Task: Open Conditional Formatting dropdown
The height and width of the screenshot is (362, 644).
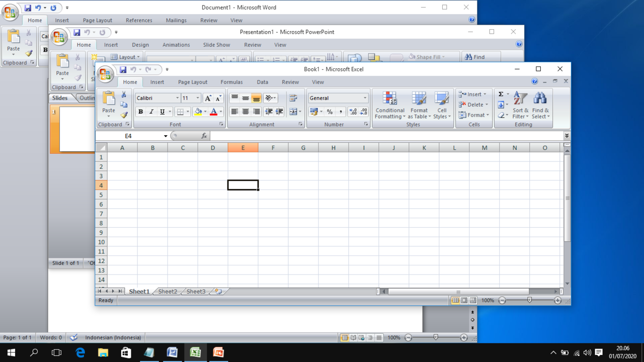Action: [390, 106]
